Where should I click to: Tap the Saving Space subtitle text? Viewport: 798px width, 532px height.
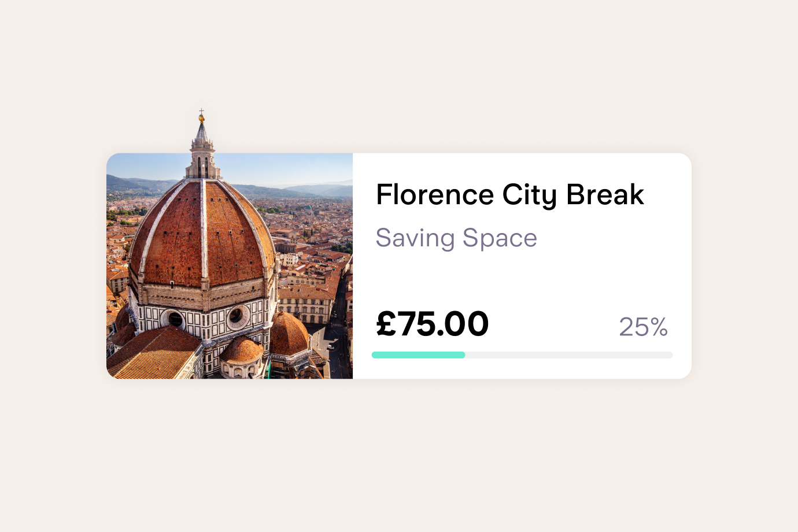(456, 238)
